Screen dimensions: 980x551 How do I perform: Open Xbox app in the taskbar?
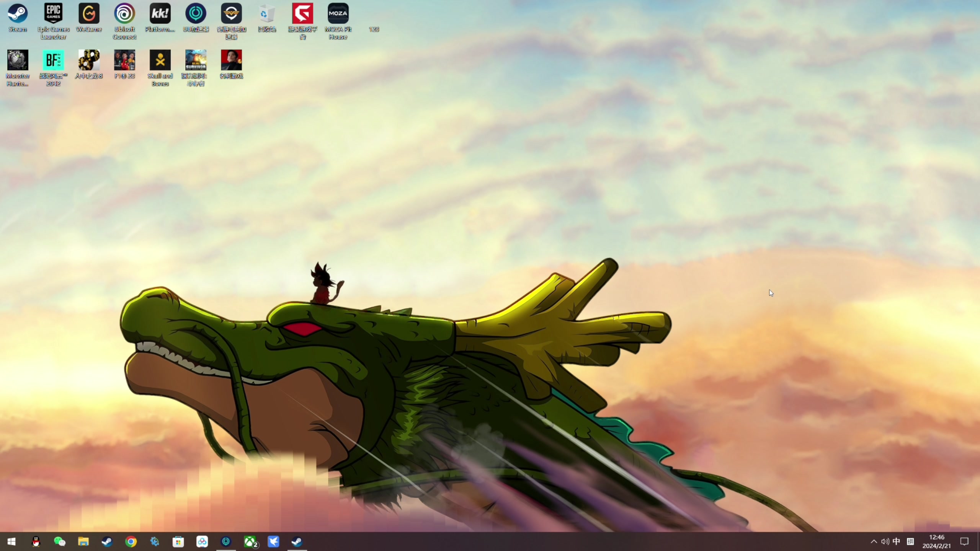coord(250,541)
